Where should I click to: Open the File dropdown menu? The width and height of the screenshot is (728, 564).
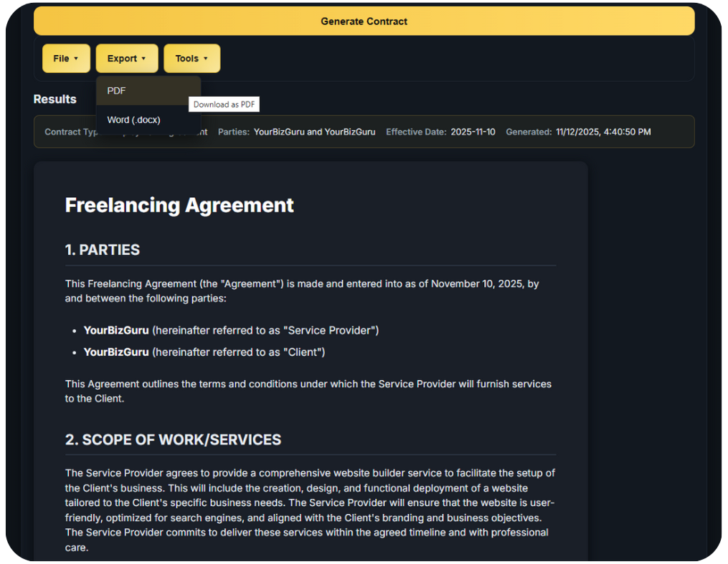[x=66, y=59]
